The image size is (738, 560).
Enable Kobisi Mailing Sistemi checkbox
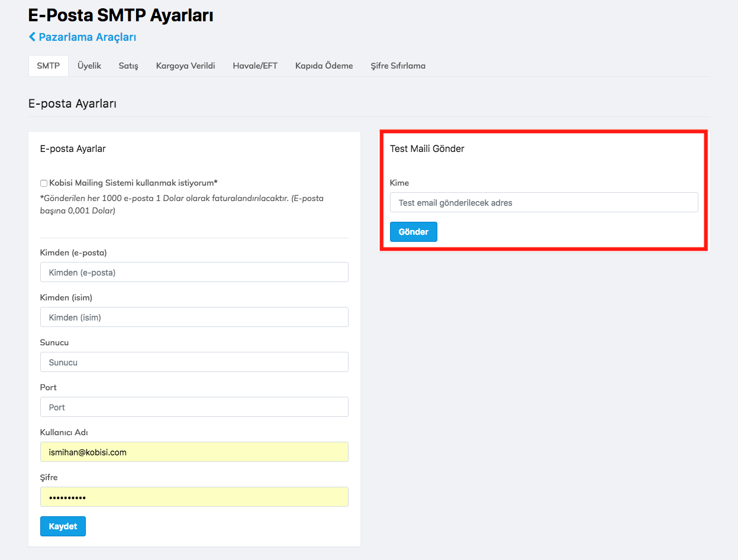(44, 183)
